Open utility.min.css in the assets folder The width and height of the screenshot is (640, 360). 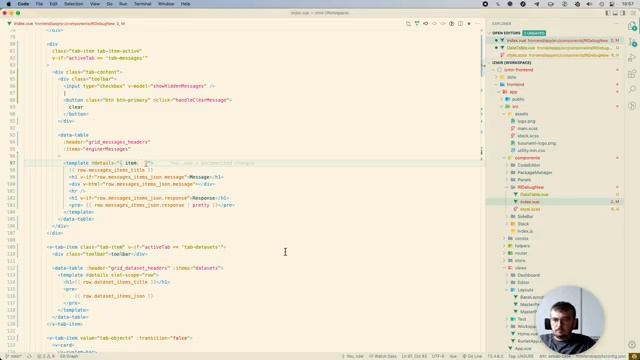click(531, 151)
